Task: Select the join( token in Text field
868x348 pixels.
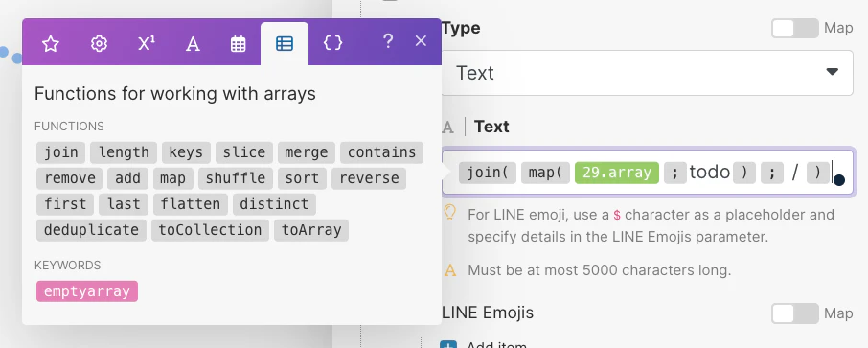Action: pyautogui.click(x=488, y=173)
